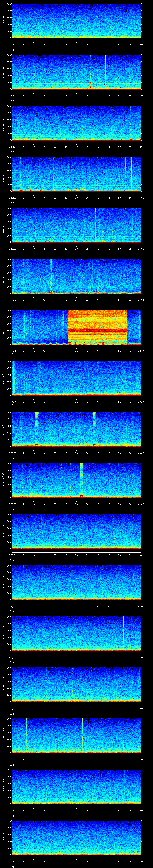
Task: Select the spectrogram starting at 19:44:00
Action: click(x=77, y=786)
